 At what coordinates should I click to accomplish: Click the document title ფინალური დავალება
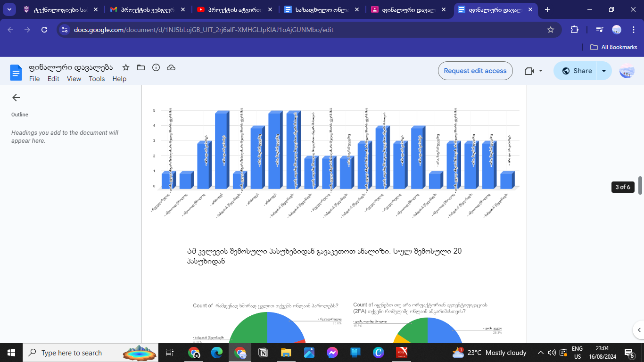click(x=71, y=68)
